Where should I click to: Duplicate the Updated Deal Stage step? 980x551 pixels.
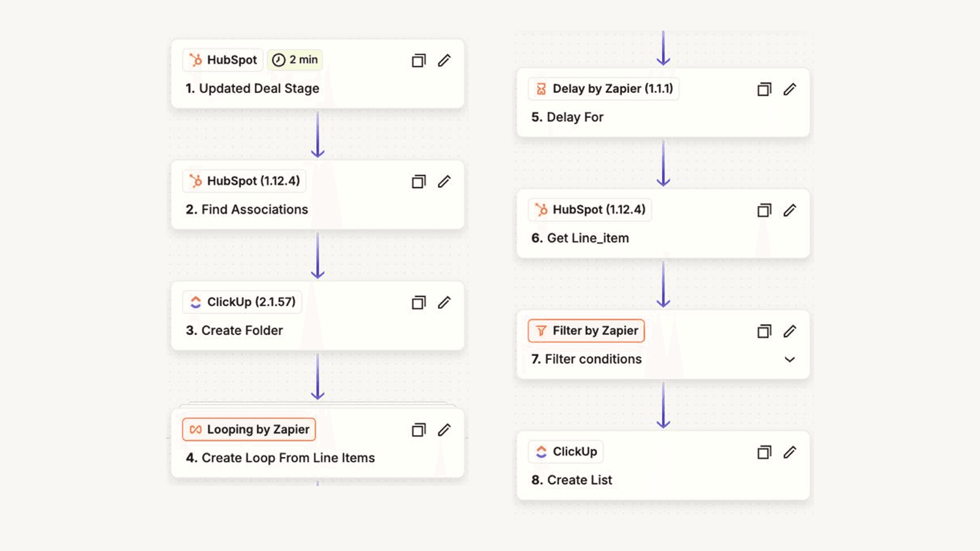419,60
